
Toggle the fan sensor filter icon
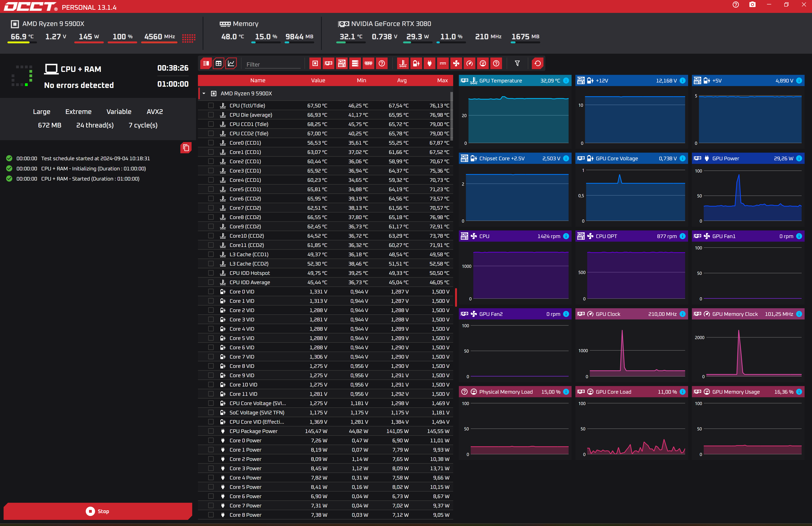[456, 63]
